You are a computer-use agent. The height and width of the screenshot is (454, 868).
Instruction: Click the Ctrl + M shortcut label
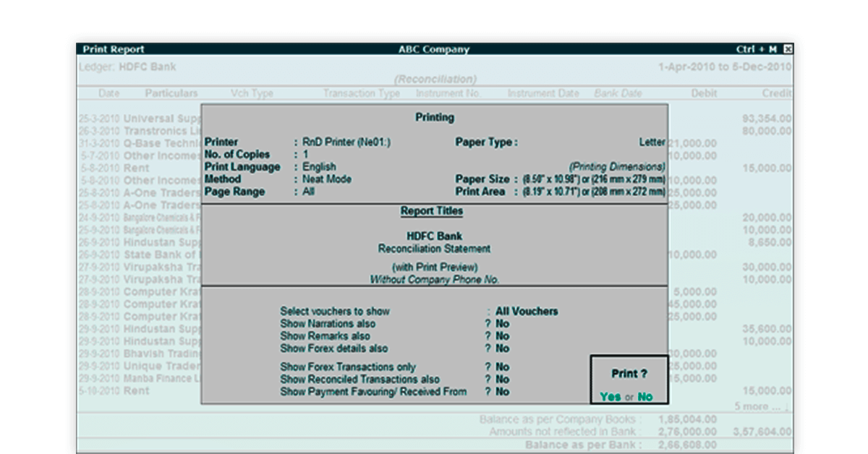pos(757,49)
